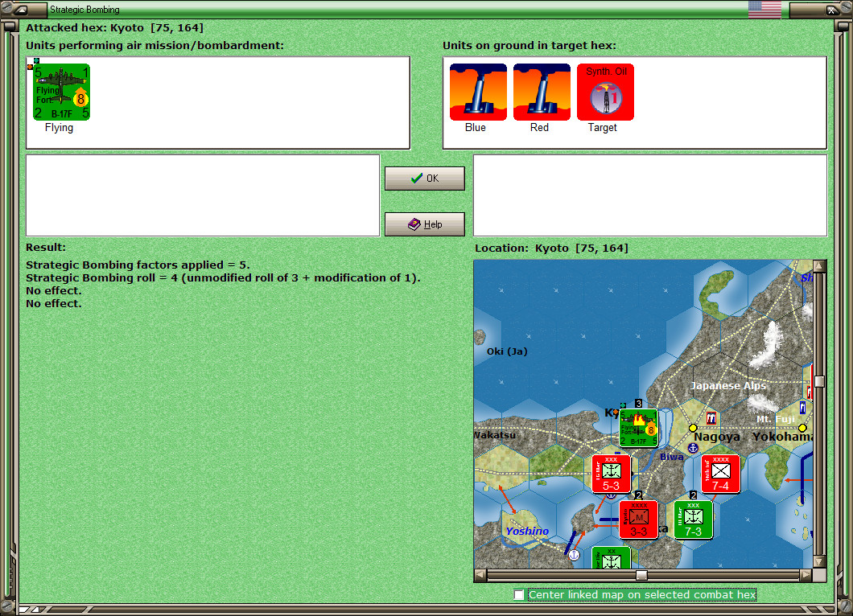Select the Synth. Oil target icon
853x616 pixels.
(605, 92)
